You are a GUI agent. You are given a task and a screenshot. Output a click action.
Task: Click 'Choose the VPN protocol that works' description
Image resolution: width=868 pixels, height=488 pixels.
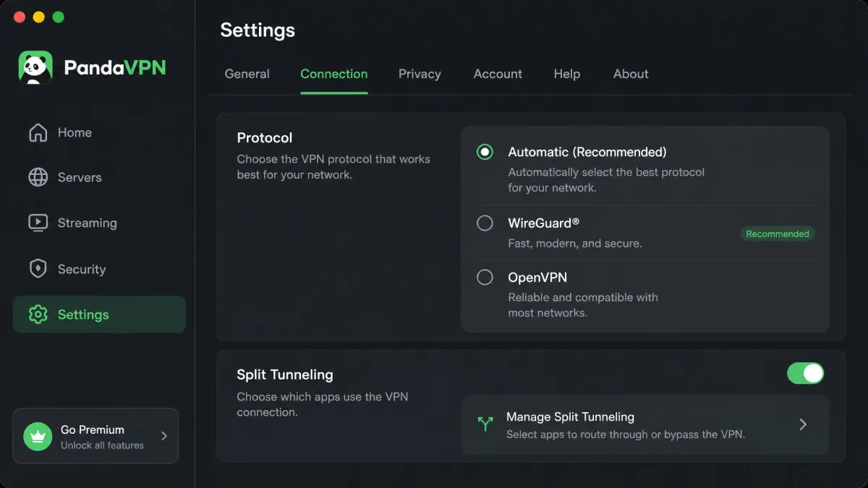(333, 166)
